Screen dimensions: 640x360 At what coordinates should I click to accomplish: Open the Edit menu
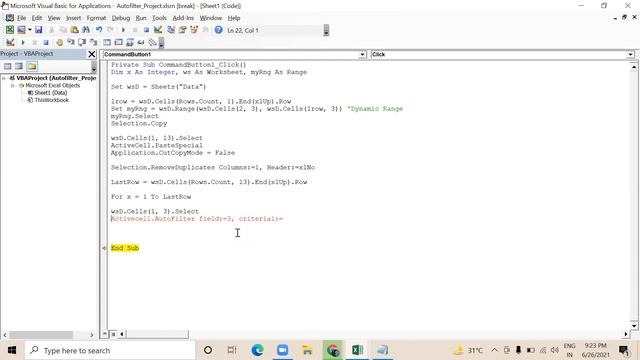pos(37,18)
